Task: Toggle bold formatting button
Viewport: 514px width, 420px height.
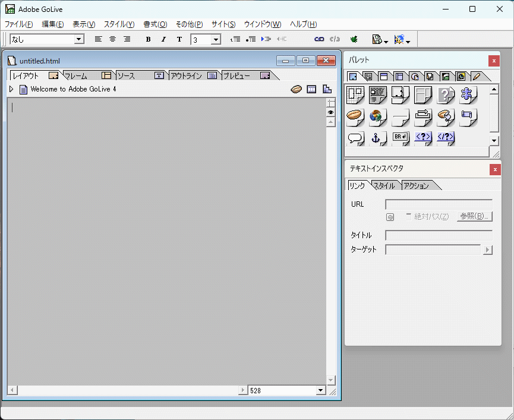Action: 148,39
